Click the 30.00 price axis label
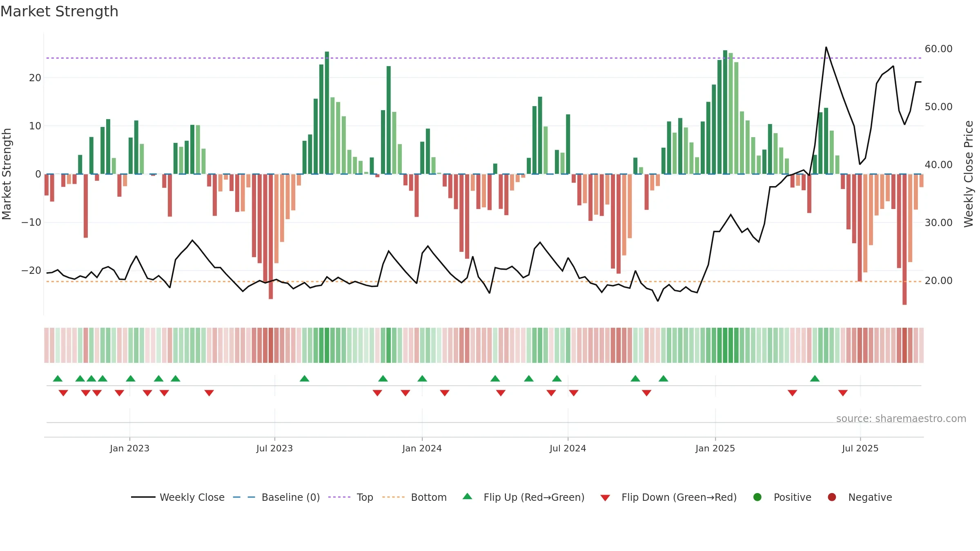980x551 pixels. tap(938, 222)
